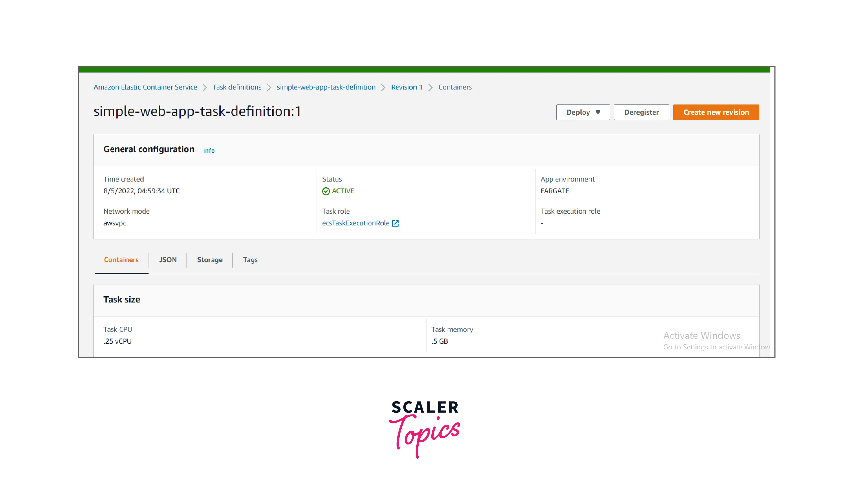Click chevron separator after Revision 1 breadcrumb
Screen dimensions: 849x504
430,88
